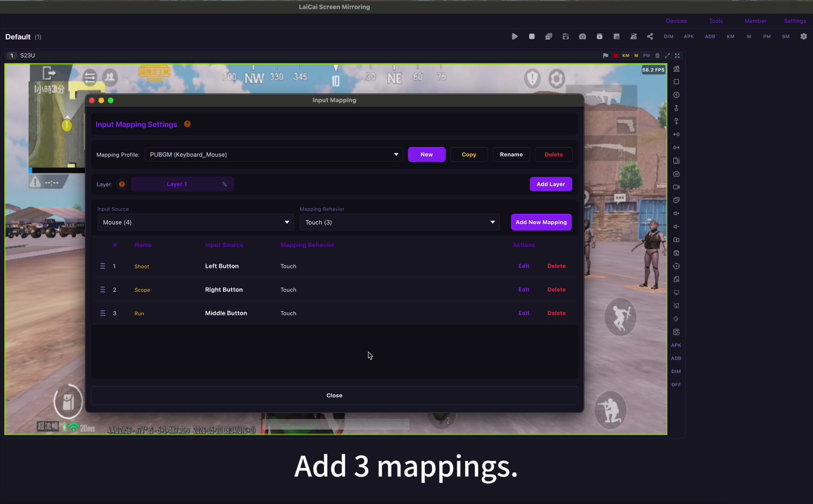Toggle the red record indicator on S23U bar
The image size is (813, 504).
point(616,56)
